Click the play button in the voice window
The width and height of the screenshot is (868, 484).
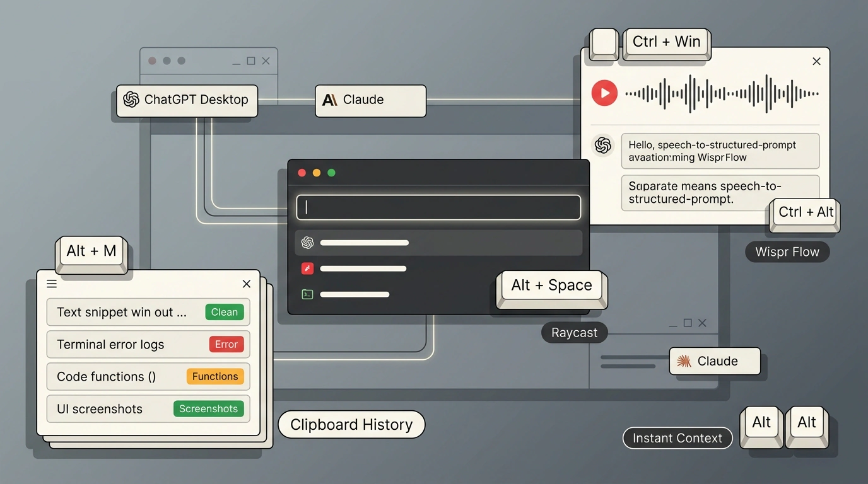tap(604, 93)
